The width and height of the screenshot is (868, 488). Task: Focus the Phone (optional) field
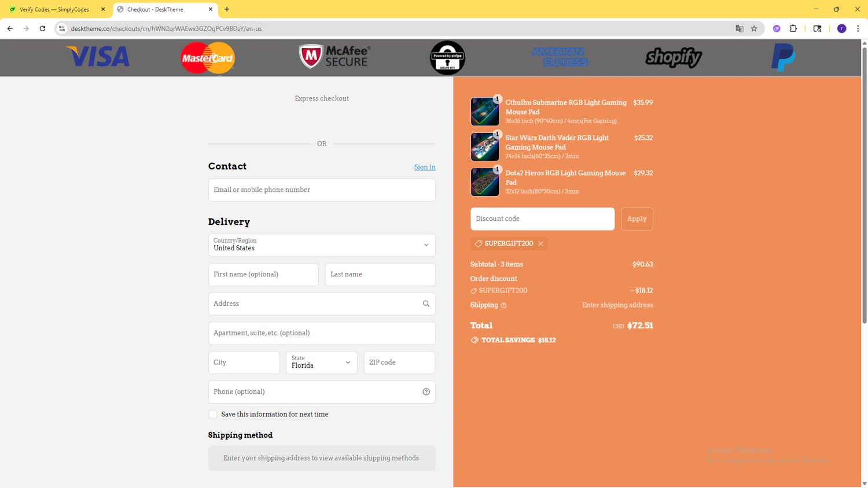click(322, 392)
